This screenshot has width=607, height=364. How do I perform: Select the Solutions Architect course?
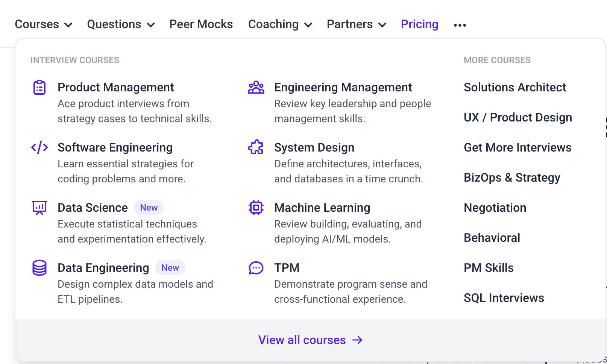coord(515,87)
